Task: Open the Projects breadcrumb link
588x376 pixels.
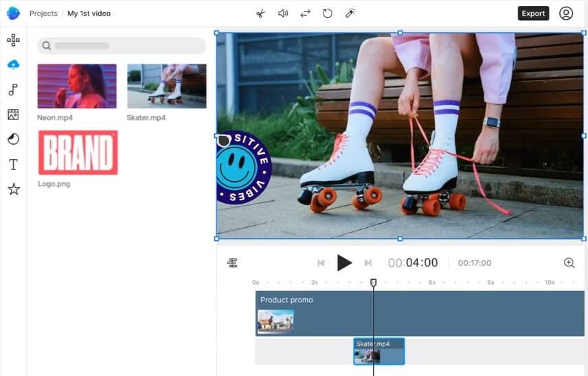Action: point(43,14)
